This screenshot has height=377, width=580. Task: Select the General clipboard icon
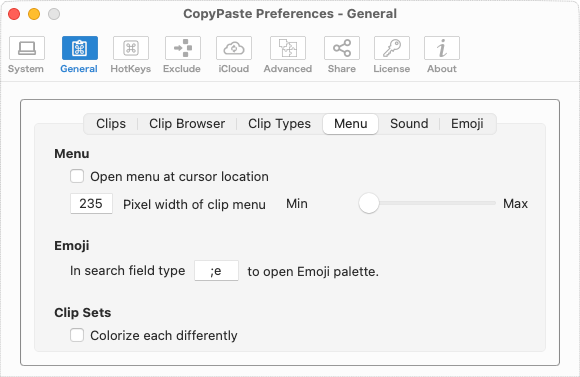tap(80, 48)
